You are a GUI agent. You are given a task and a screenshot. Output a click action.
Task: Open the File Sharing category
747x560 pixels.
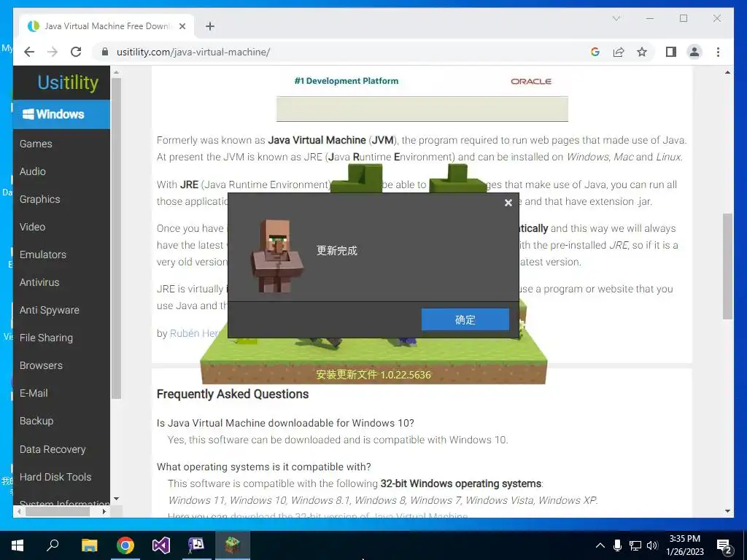click(46, 338)
